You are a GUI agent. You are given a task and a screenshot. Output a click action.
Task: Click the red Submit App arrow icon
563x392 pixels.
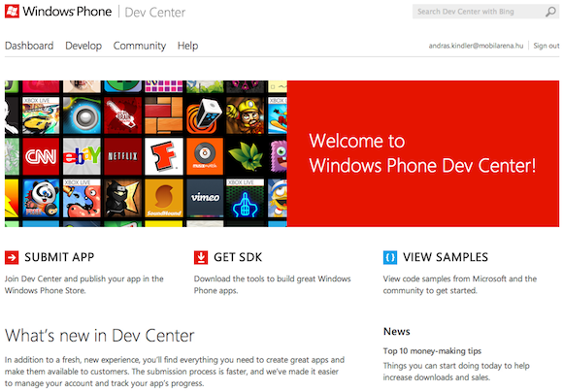point(12,257)
